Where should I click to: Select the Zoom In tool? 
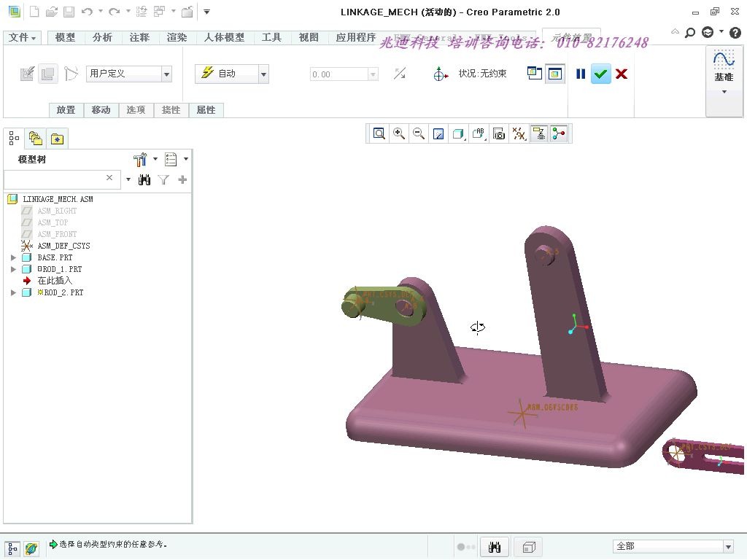398,133
